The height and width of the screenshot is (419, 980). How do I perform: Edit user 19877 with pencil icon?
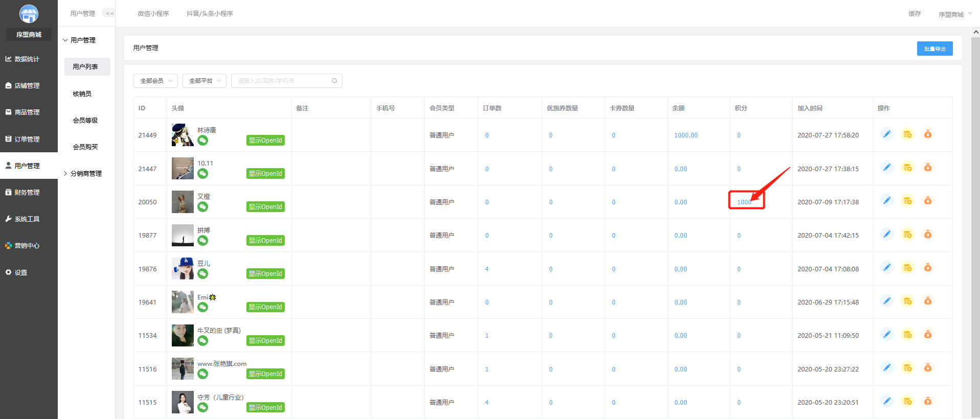[887, 235]
